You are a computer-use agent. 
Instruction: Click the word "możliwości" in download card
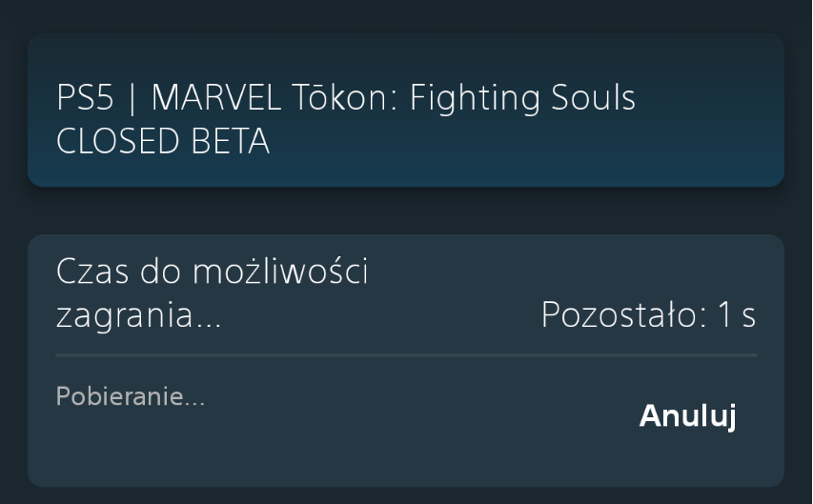tap(280, 272)
